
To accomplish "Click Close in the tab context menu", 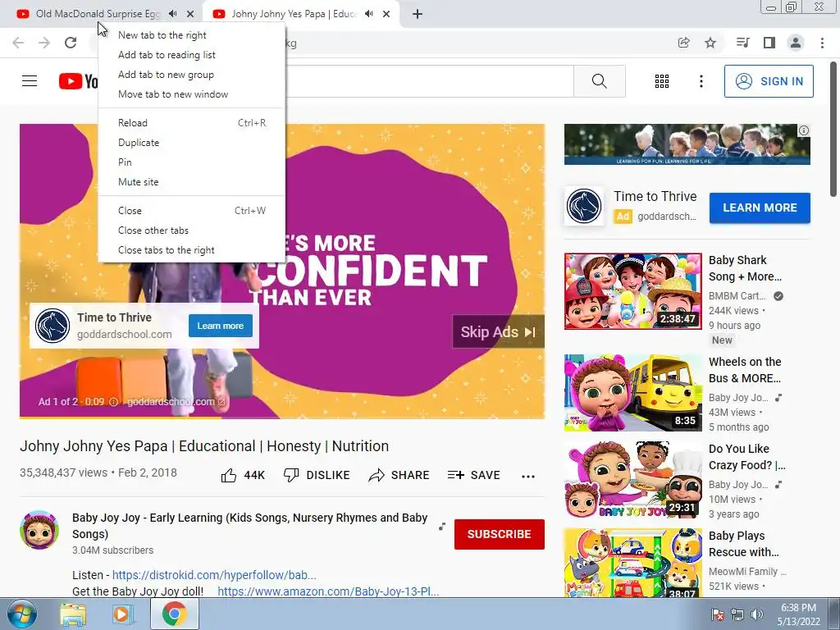I will point(191,211).
